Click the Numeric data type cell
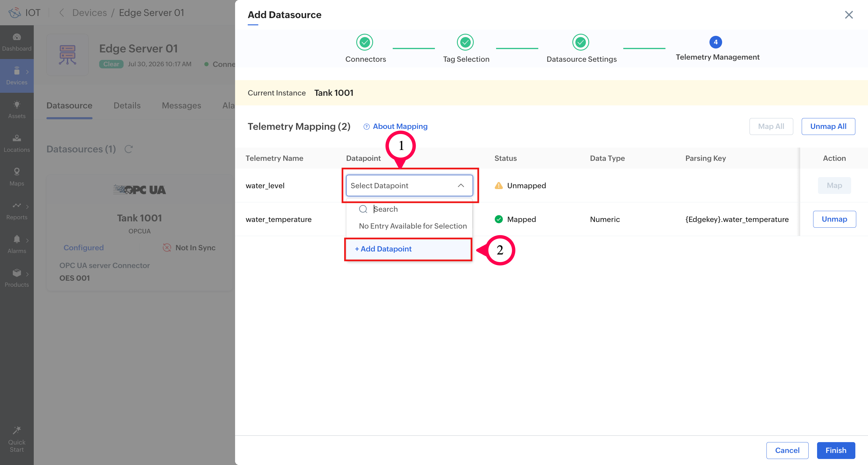The width and height of the screenshot is (868, 465). click(x=605, y=219)
